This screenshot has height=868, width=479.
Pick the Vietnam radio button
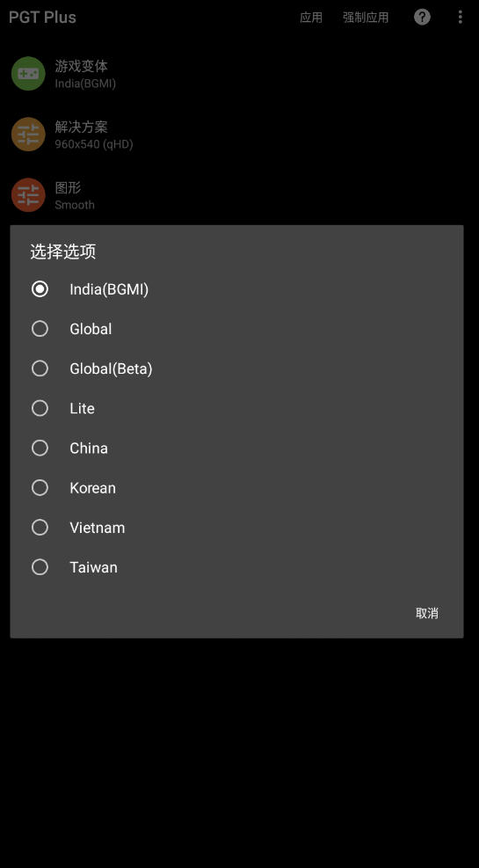pyautogui.click(x=40, y=527)
